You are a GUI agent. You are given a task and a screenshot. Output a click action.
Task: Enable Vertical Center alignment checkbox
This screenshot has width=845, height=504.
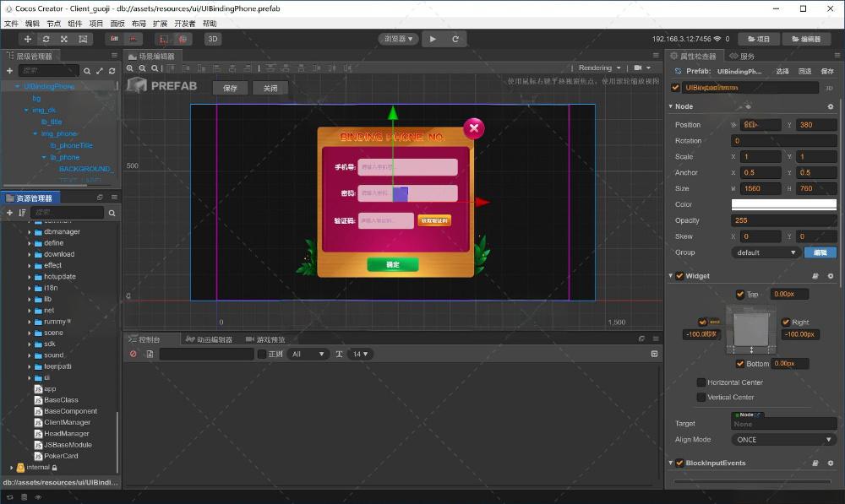(701, 397)
